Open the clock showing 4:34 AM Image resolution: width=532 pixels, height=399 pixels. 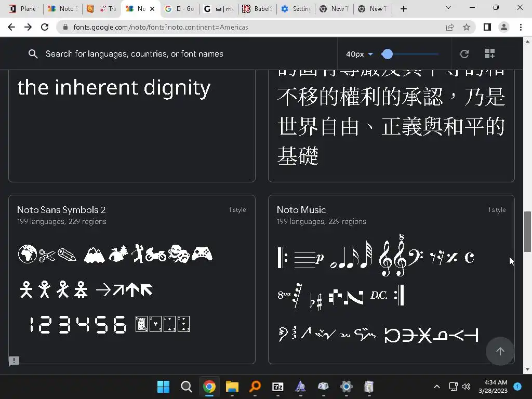coord(493,387)
